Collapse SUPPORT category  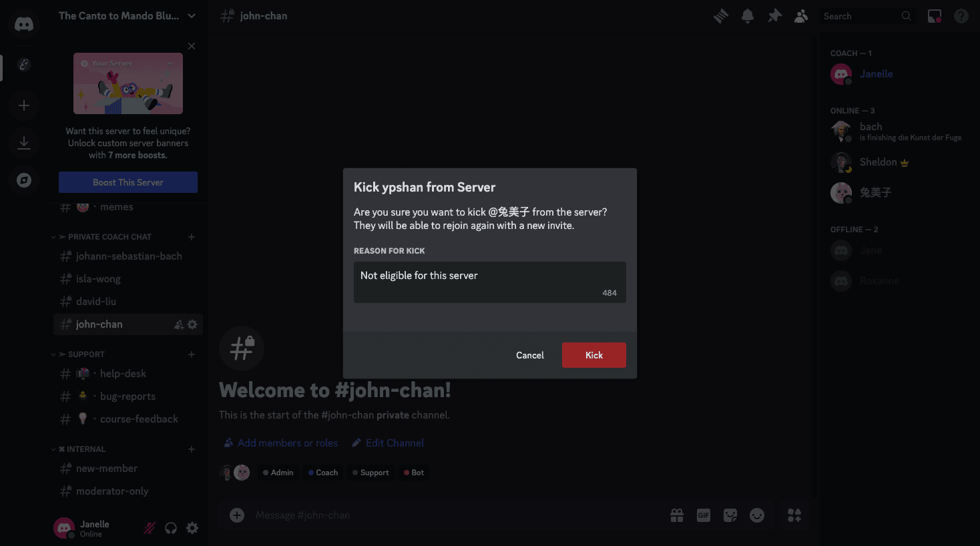(x=81, y=354)
